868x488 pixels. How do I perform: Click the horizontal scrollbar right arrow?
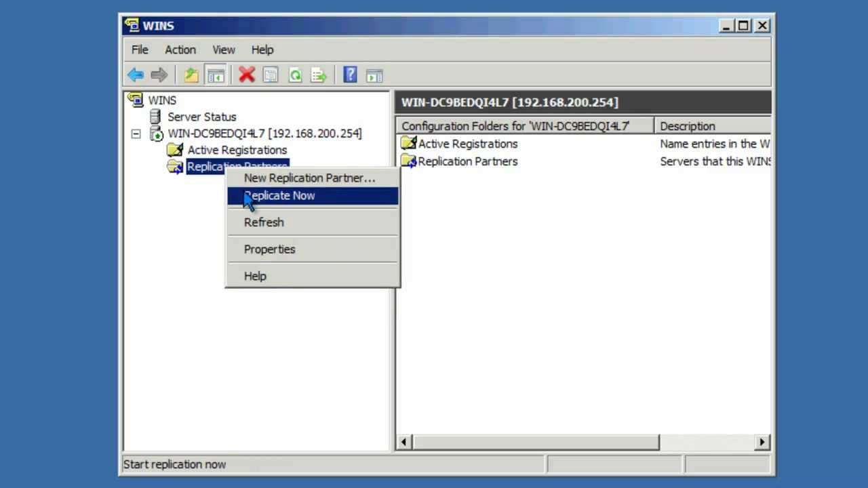click(x=762, y=442)
